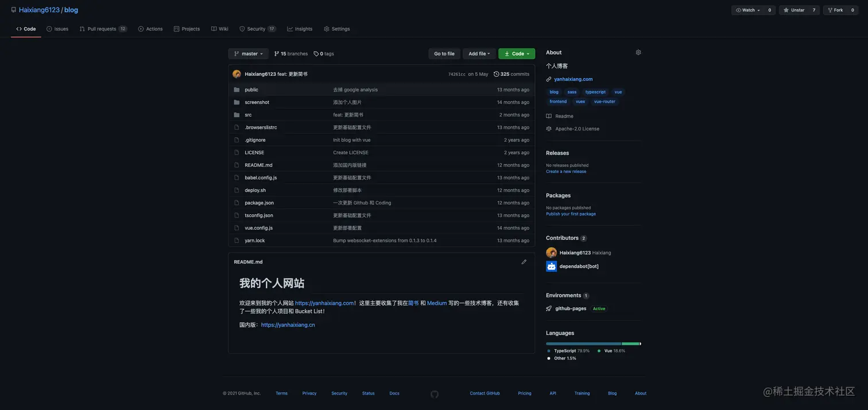Open deploy.sh file
This screenshot has width=868, height=410.
click(255, 190)
